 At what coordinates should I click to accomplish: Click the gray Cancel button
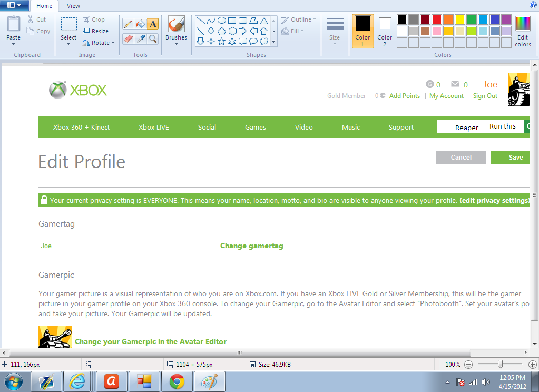[x=461, y=157]
